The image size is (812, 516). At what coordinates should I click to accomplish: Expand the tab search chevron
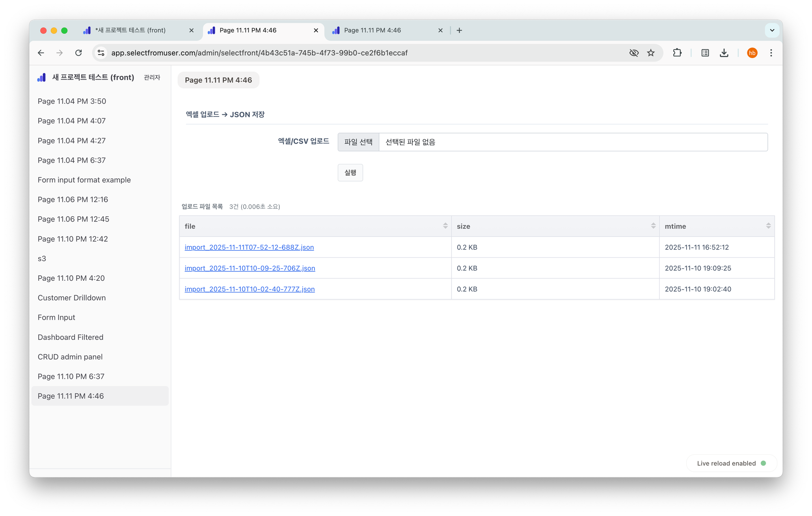pyautogui.click(x=772, y=30)
